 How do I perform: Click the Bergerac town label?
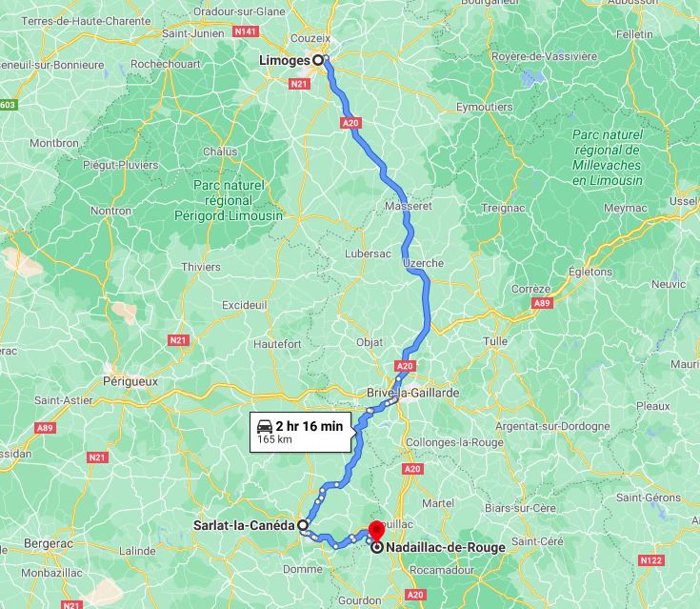point(49,543)
